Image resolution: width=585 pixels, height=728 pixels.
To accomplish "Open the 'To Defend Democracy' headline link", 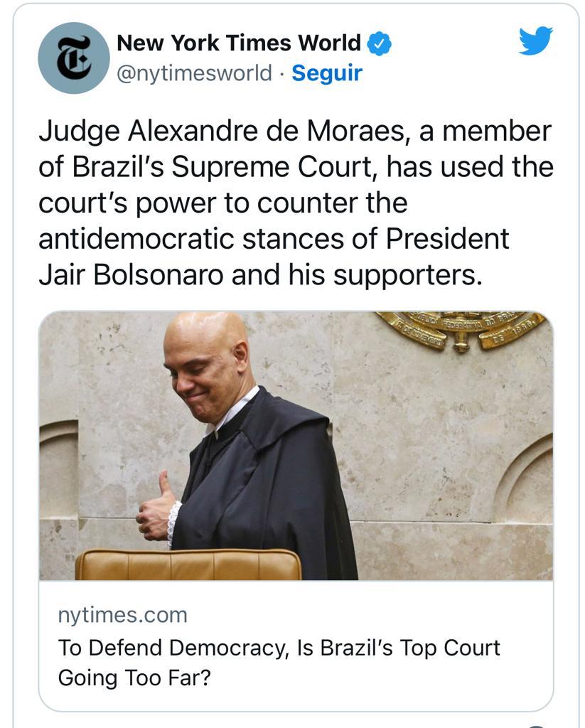I will point(279,648).
